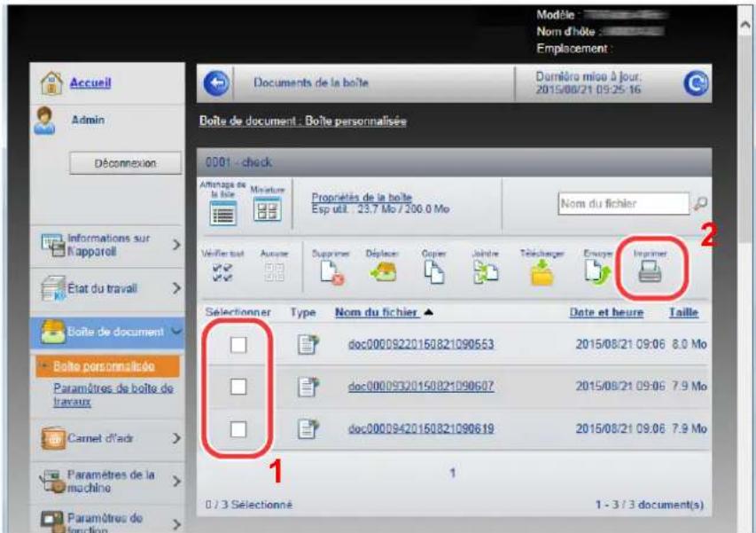Open file doc0000932015082109​0607
Screen dimensions: 756x533
point(421,387)
